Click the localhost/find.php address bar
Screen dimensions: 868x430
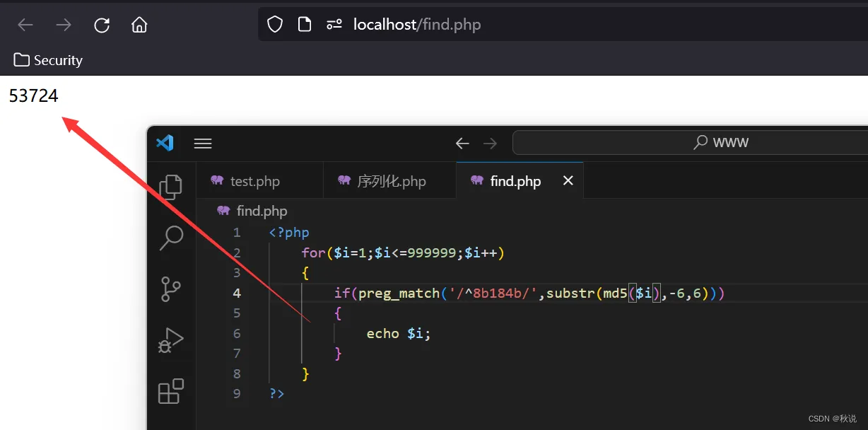(x=563, y=25)
